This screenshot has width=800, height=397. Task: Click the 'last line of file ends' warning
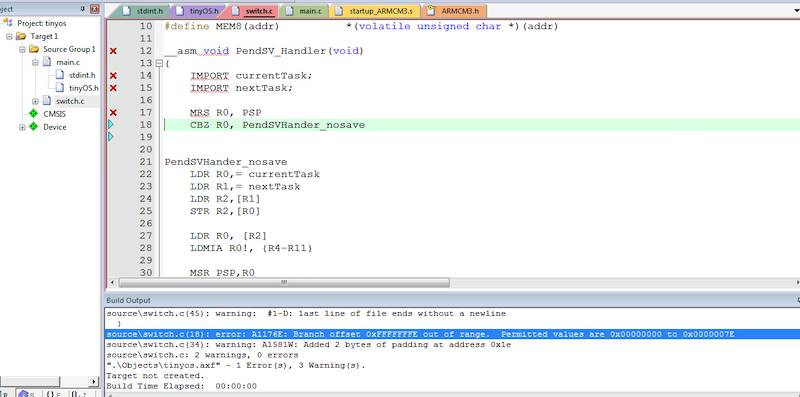click(306, 313)
